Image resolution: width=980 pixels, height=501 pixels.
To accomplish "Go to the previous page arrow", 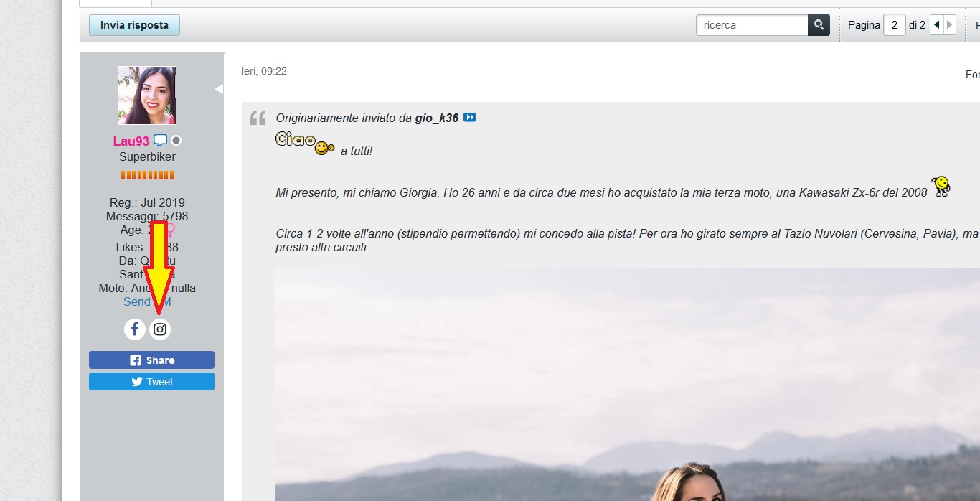I will click(x=936, y=25).
